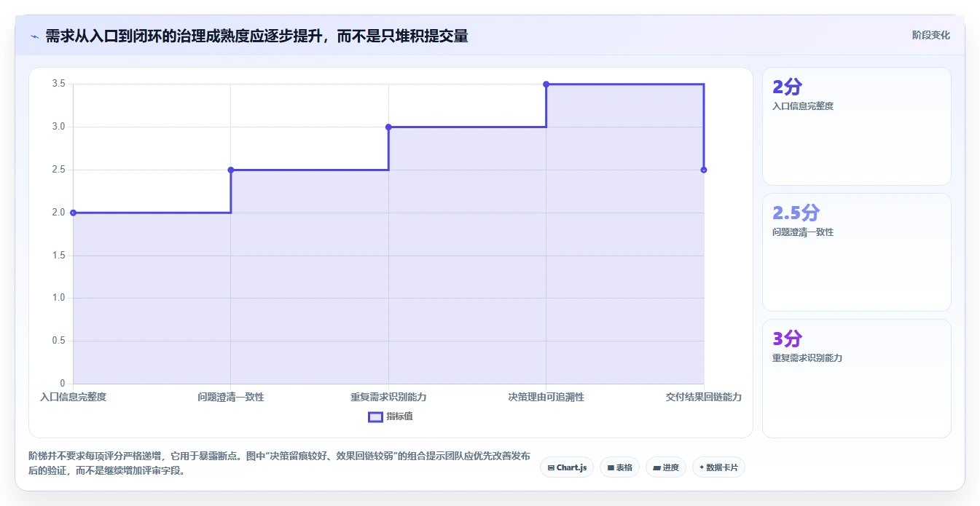Click x-axis label 入口信息完整度
980x506 pixels.
pos(73,397)
